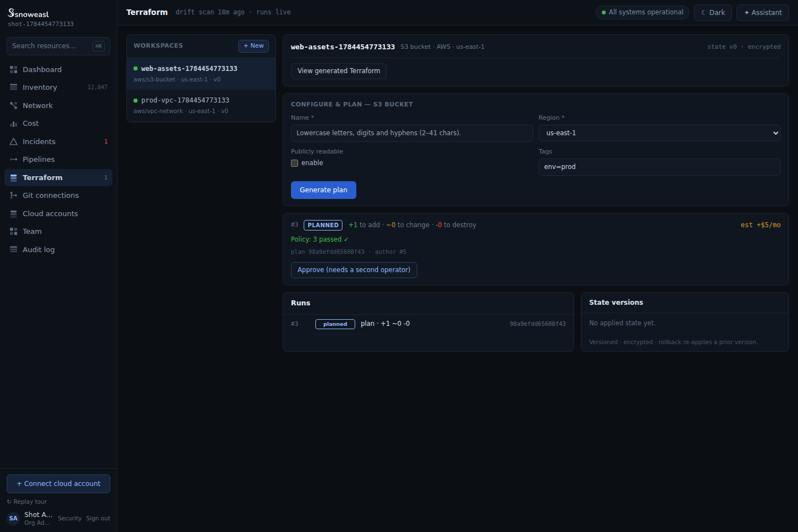
Task: Select the prod-vpc-1784454773133 workspace
Action: pyautogui.click(x=201, y=105)
